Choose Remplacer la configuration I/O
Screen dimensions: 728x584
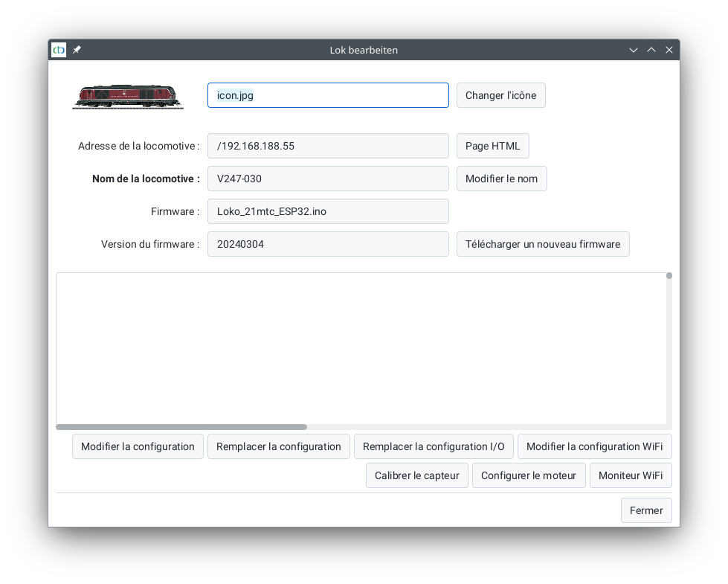coord(434,446)
